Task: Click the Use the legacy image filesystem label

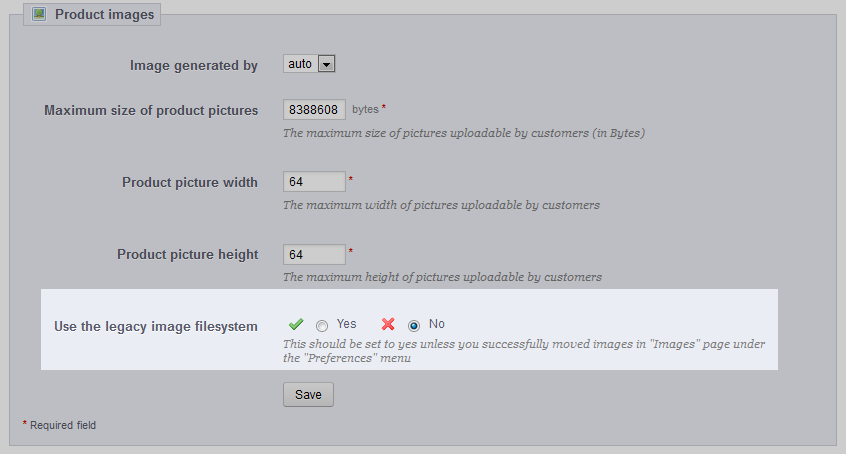Action: click(156, 327)
